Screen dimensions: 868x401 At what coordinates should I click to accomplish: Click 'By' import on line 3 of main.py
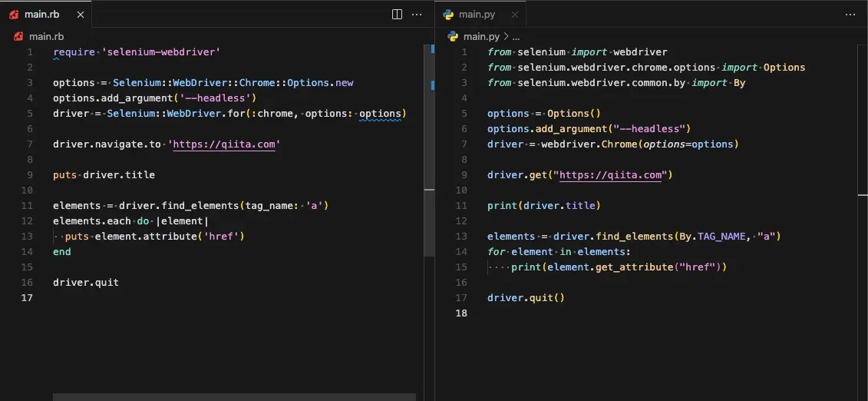coord(740,82)
